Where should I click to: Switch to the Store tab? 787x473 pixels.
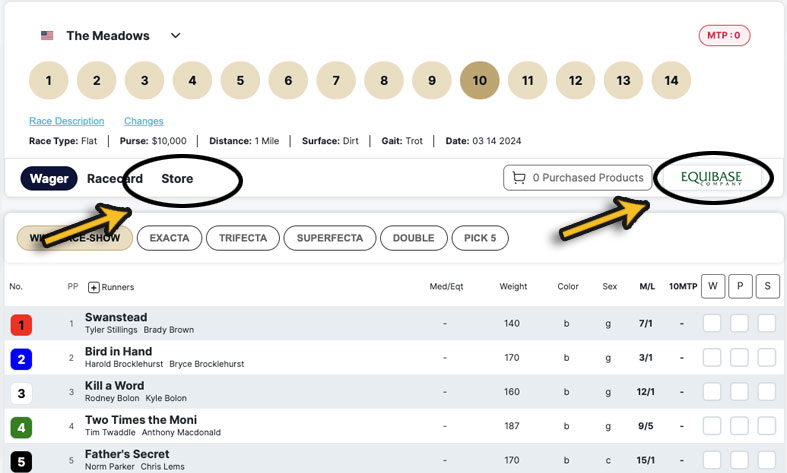[177, 179]
